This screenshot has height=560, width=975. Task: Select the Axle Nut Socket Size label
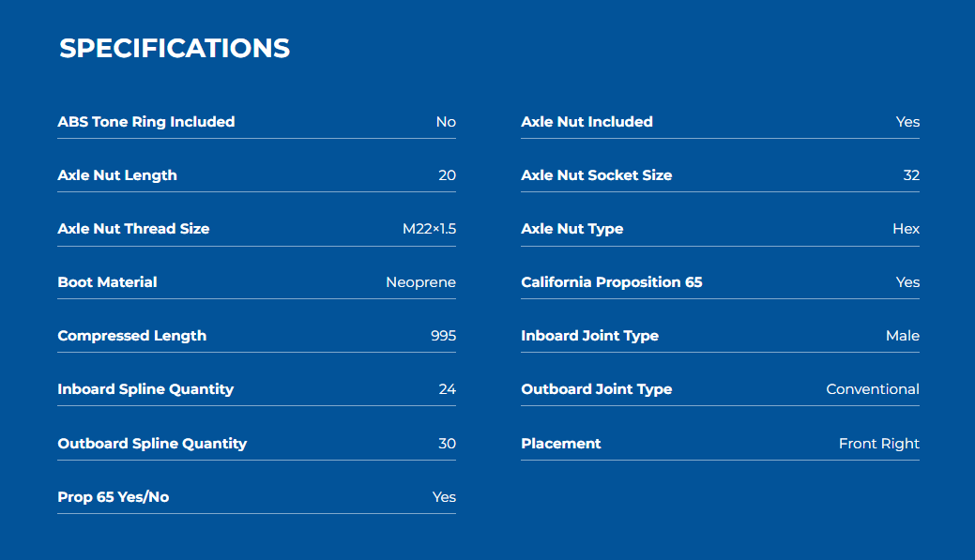[596, 175]
